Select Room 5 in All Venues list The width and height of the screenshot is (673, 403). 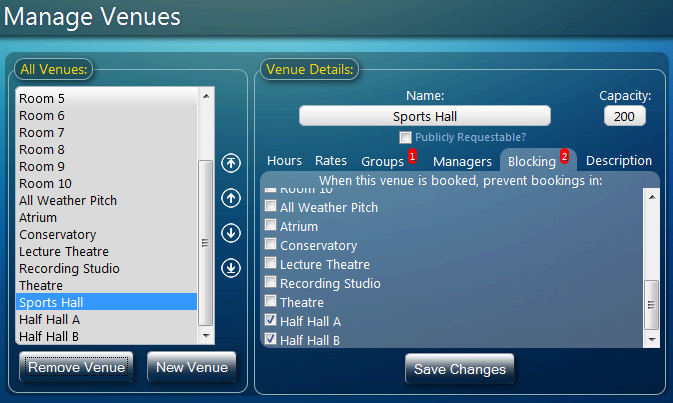point(106,98)
